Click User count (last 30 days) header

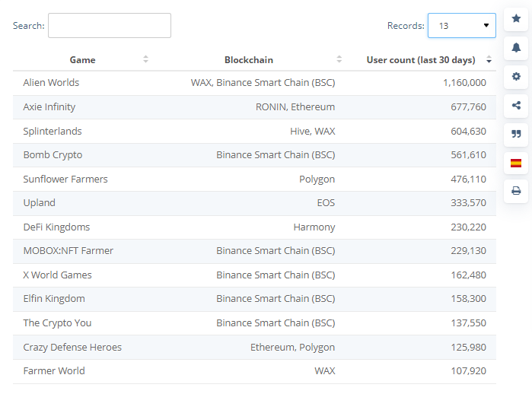[420, 59]
